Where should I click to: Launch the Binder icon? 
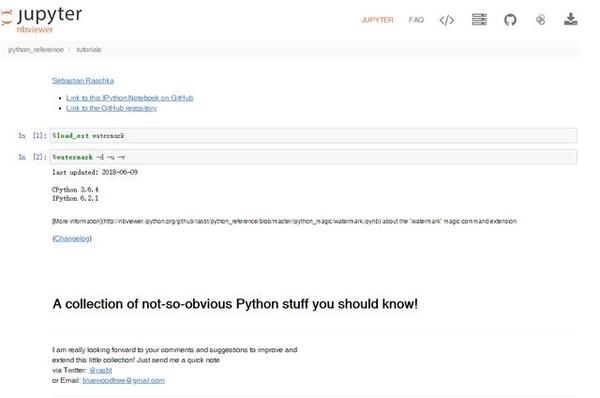(x=540, y=20)
